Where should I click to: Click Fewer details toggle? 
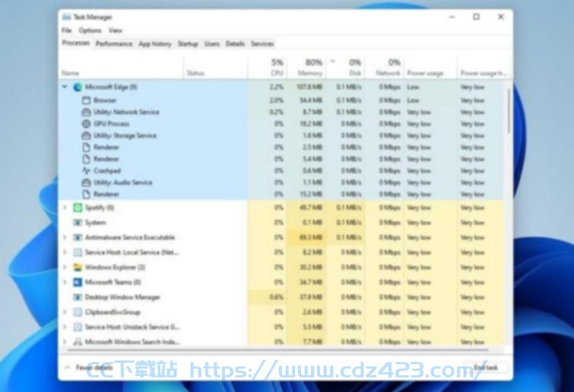coord(89,367)
